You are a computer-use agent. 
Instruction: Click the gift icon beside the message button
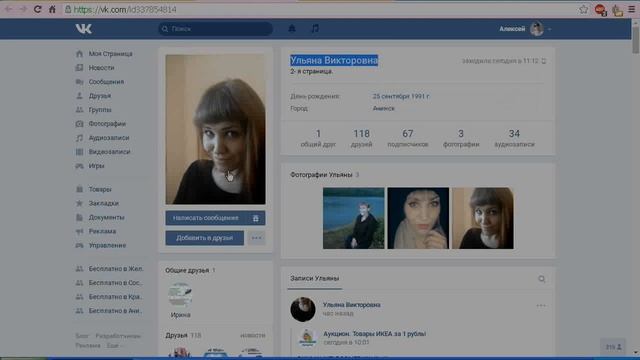(256, 218)
